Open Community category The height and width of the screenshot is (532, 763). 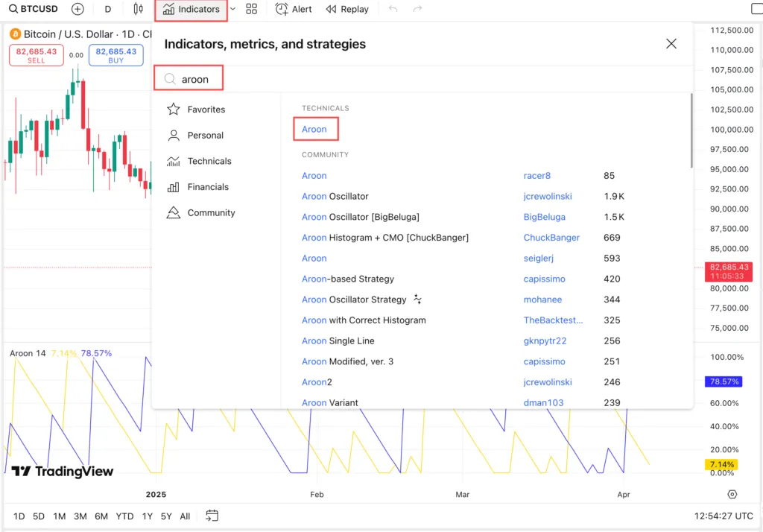tap(200, 212)
